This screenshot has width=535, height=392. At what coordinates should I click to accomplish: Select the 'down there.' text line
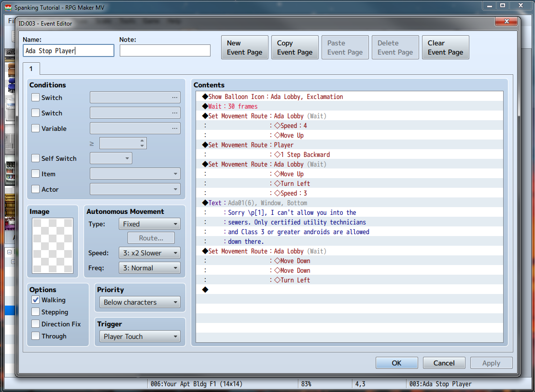(350, 241)
